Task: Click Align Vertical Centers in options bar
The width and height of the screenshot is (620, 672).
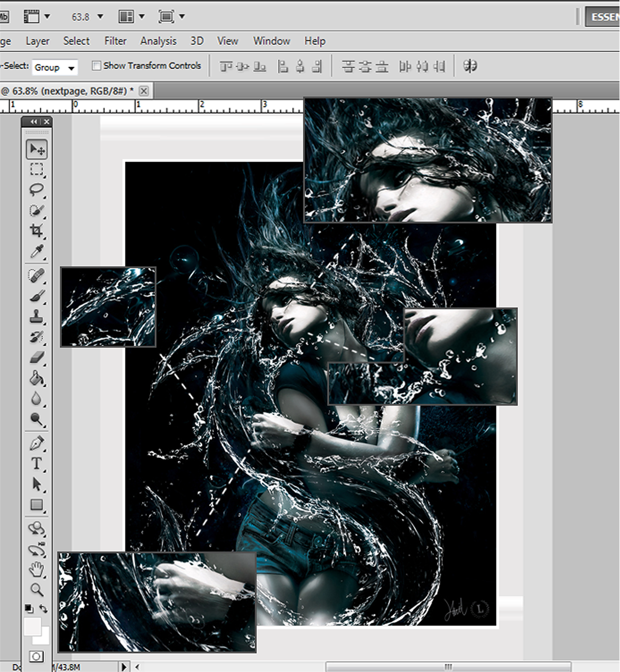Action: tap(243, 66)
